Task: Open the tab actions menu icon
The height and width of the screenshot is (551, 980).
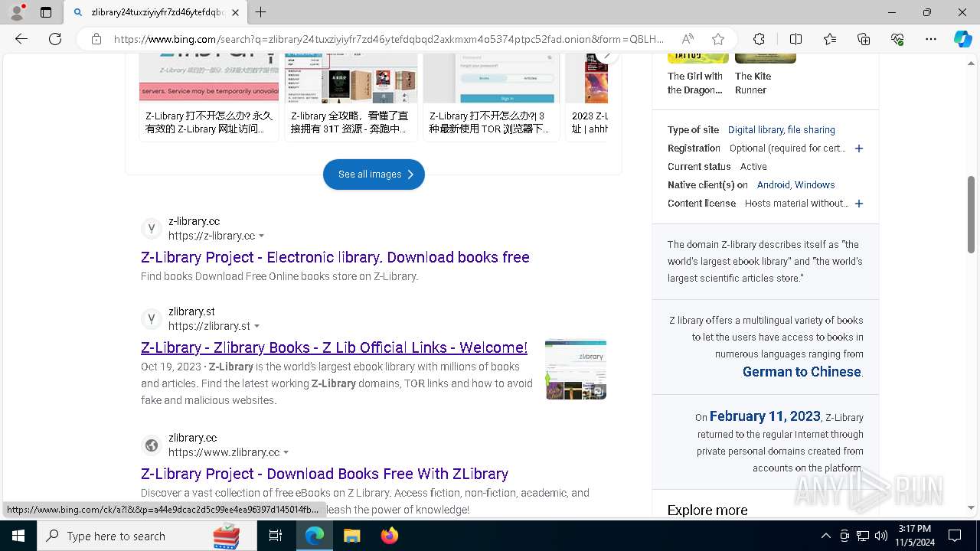Action: [x=46, y=12]
